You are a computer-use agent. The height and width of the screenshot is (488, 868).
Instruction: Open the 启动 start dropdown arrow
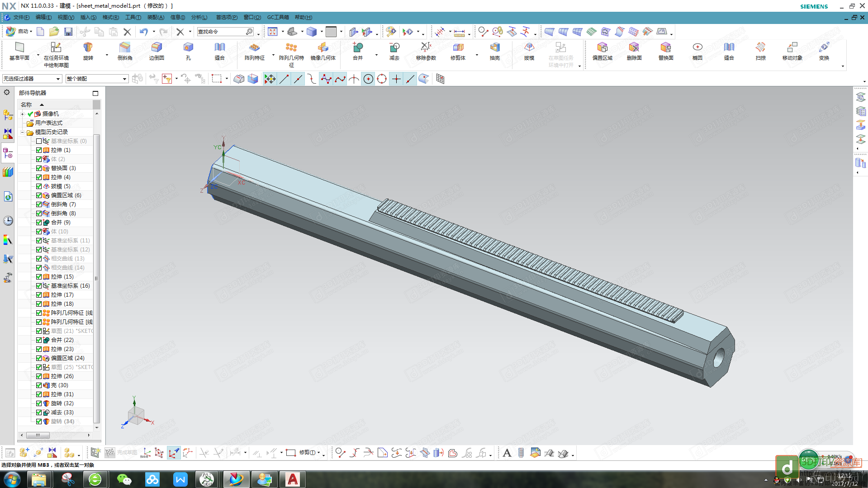click(31, 32)
